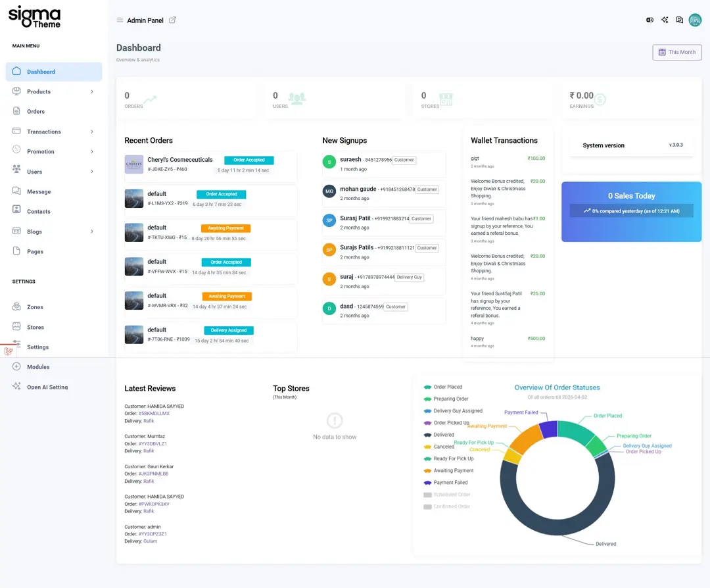Click the gigt ₹100.00 wallet transaction
The height and width of the screenshot is (588, 710).
[x=508, y=162]
